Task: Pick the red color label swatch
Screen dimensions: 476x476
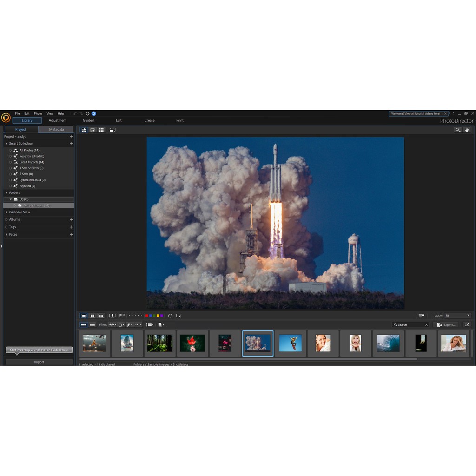Action: [x=147, y=316]
